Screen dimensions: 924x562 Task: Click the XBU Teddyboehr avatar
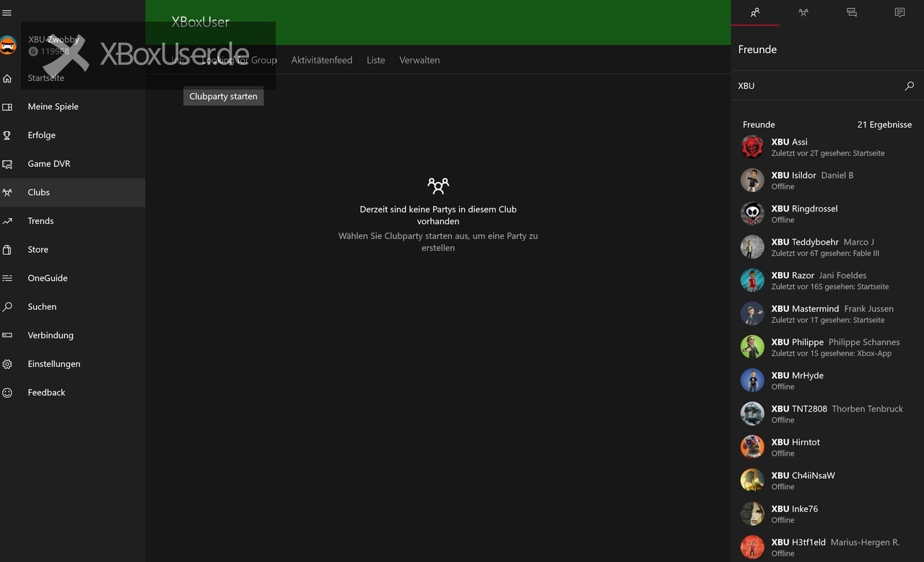coord(752,247)
